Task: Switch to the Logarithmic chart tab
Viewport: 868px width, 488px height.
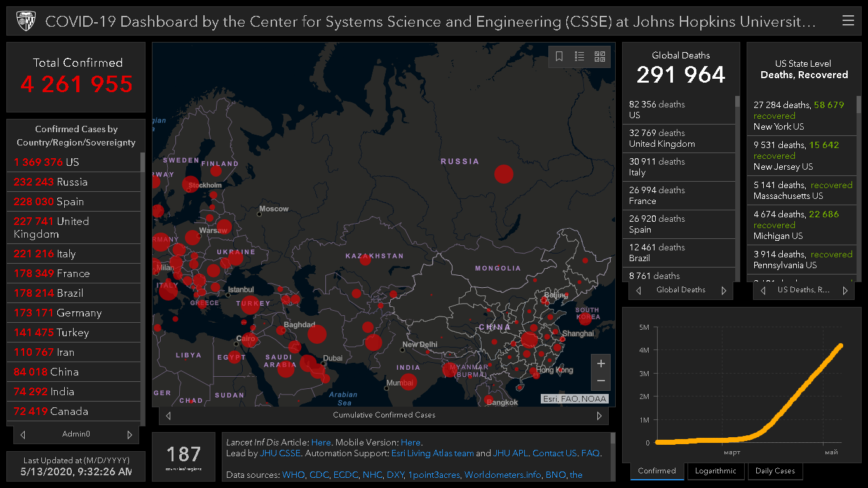Action: pos(715,471)
